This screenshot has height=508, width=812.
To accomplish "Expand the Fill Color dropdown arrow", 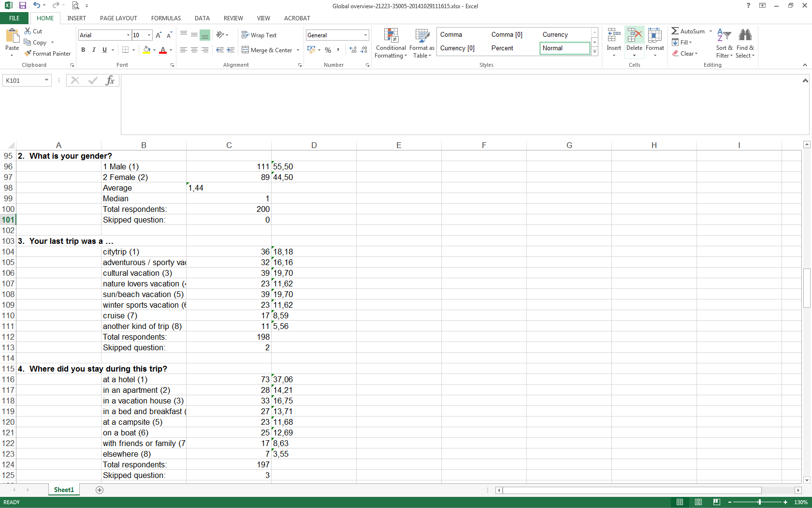I will [154, 50].
